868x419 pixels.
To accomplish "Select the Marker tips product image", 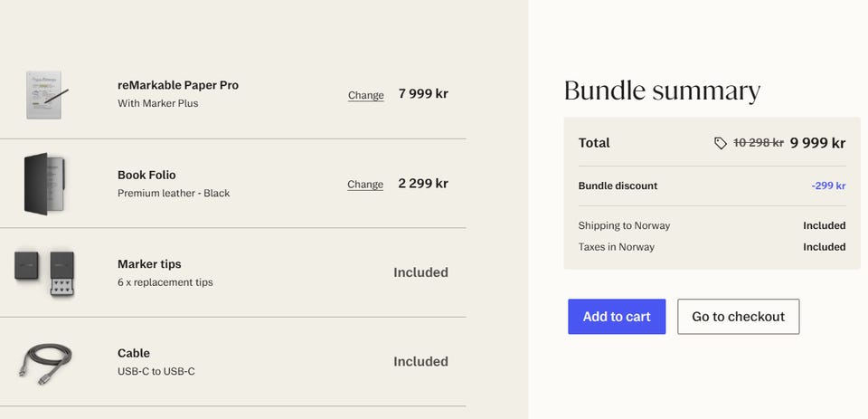I will 44,273.
